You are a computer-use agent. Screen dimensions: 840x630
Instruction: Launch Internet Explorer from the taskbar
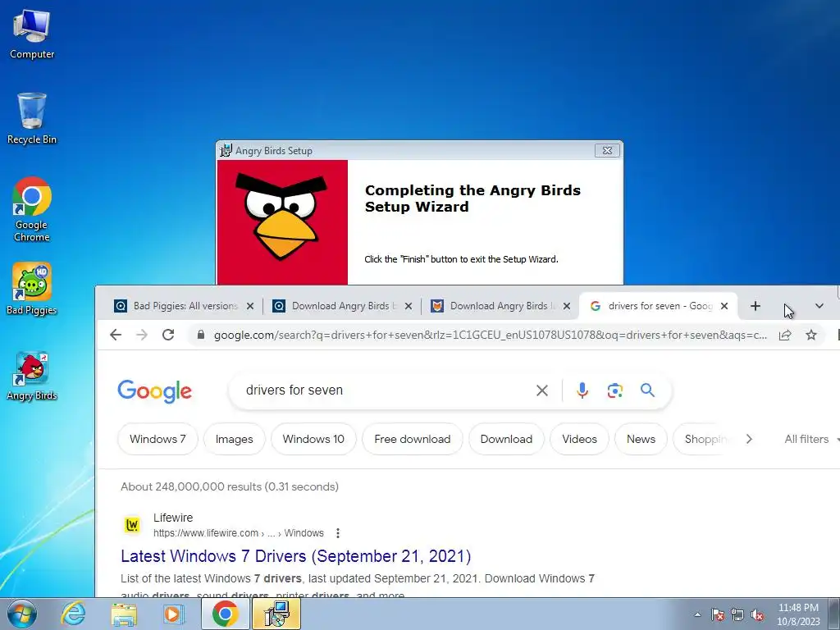click(x=73, y=614)
